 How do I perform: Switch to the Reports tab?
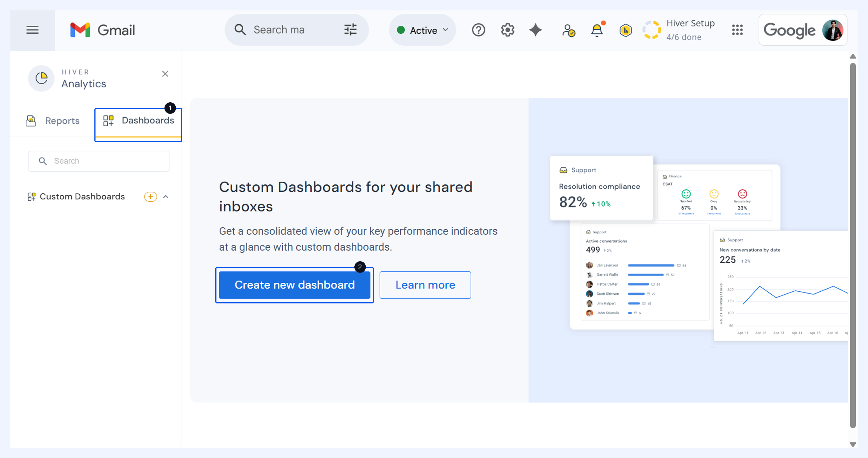53,121
